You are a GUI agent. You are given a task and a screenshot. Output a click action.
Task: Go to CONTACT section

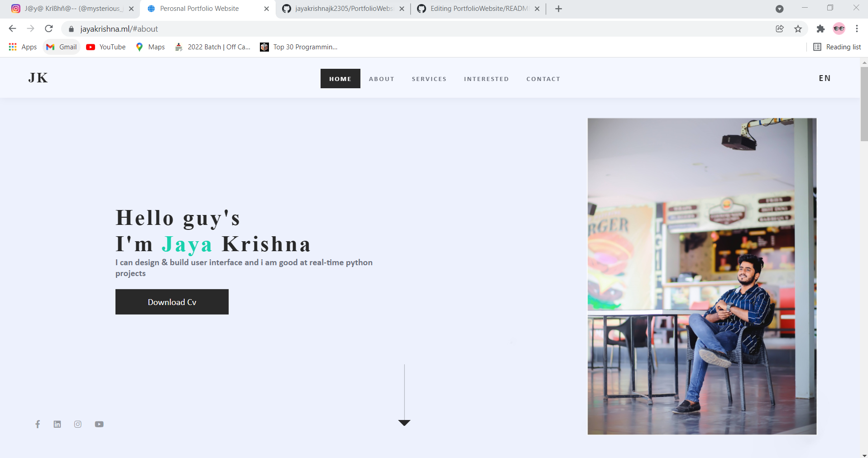tap(543, 79)
